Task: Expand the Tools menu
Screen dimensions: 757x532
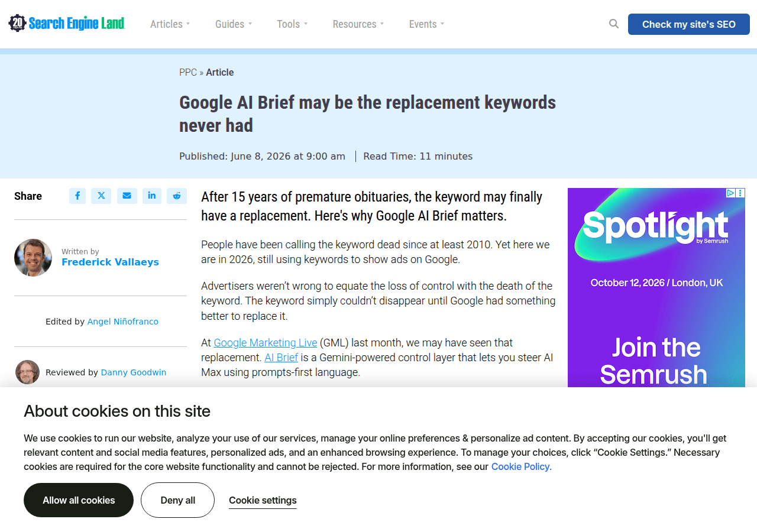Action: 292,24
